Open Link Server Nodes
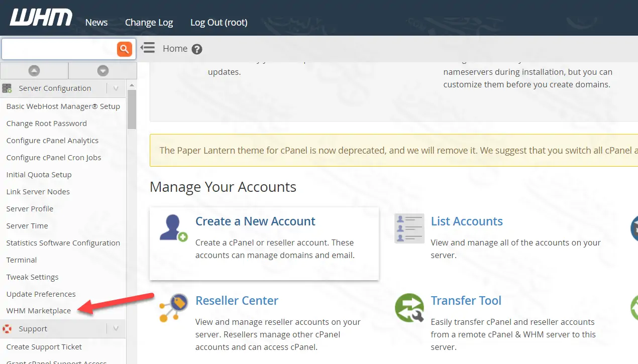 pos(38,192)
